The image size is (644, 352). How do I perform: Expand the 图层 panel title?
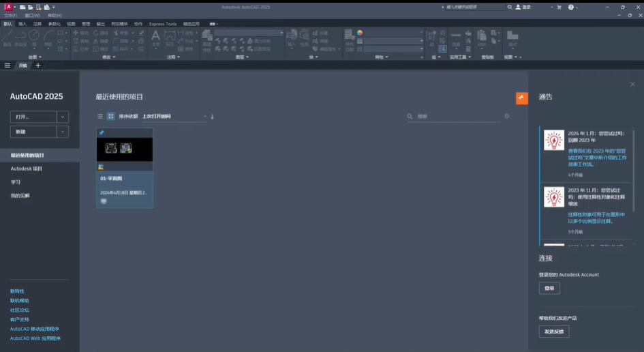[242, 57]
